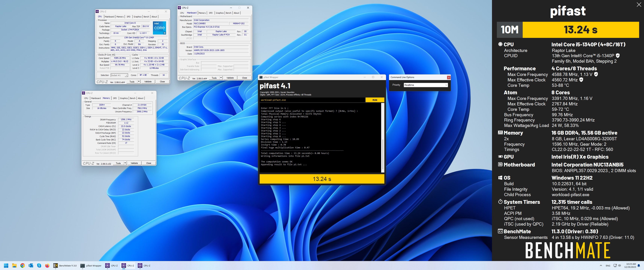Switch to pifast Wrapper taskbar button
644x270 pixels.
(91, 265)
